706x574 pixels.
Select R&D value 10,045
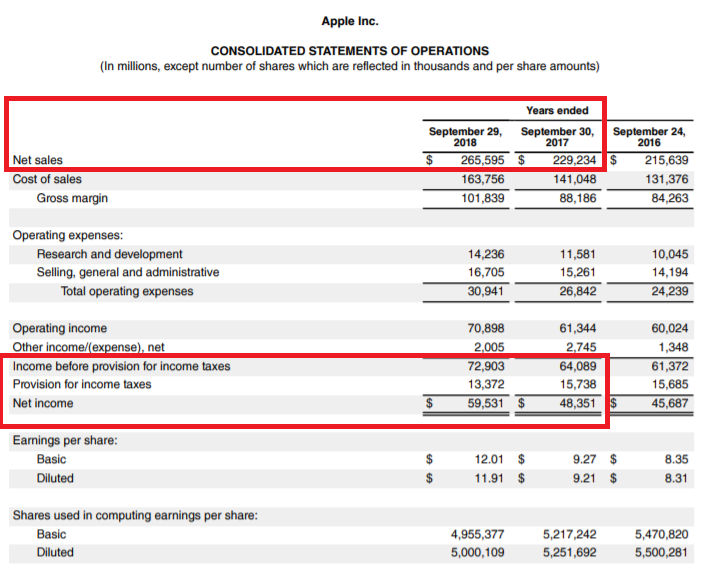click(670, 254)
